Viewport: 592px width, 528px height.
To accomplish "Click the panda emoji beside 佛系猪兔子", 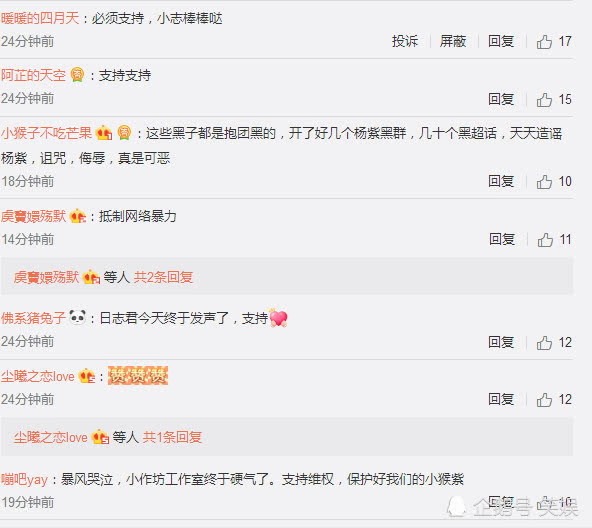I will (78, 317).
